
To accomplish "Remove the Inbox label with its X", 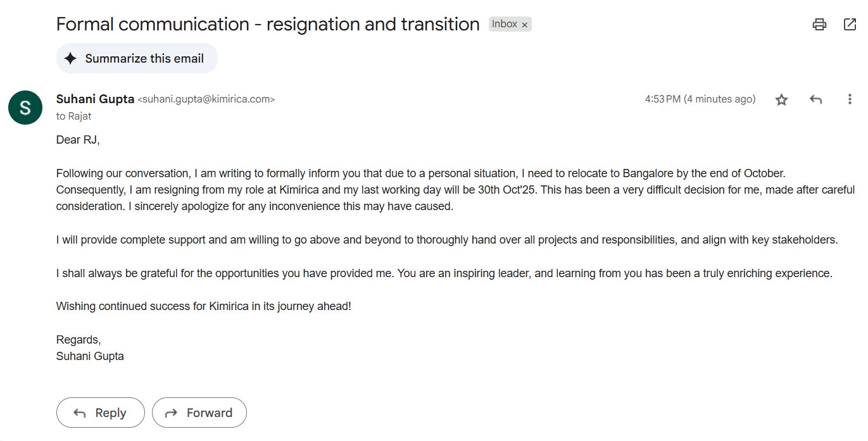I will click(524, 25).
